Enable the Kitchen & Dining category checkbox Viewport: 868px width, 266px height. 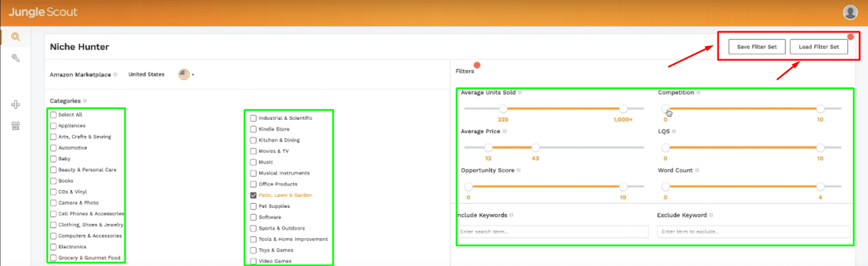(253, 140)
